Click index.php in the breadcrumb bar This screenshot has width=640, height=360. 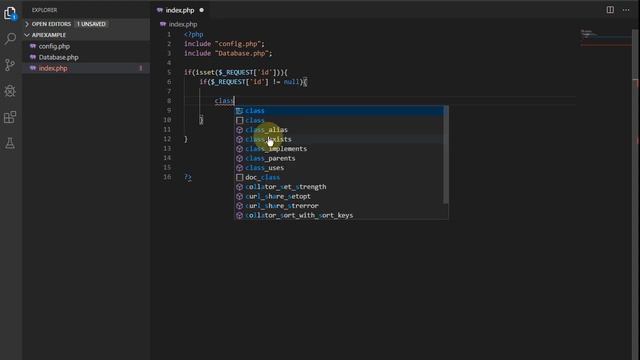point(183,24)
